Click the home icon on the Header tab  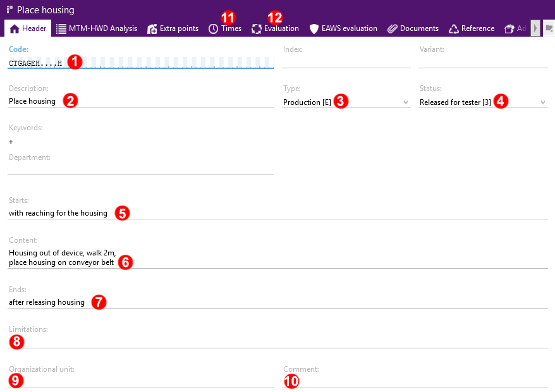click(x=15, y=28)
